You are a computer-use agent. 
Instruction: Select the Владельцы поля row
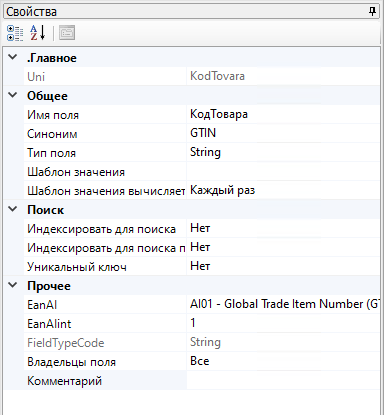(x=202, y=361)
